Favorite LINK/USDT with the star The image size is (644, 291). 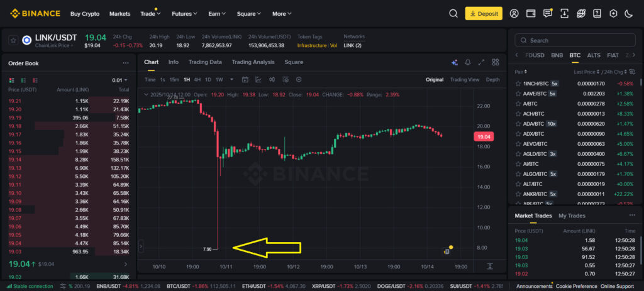coord(13,40)
